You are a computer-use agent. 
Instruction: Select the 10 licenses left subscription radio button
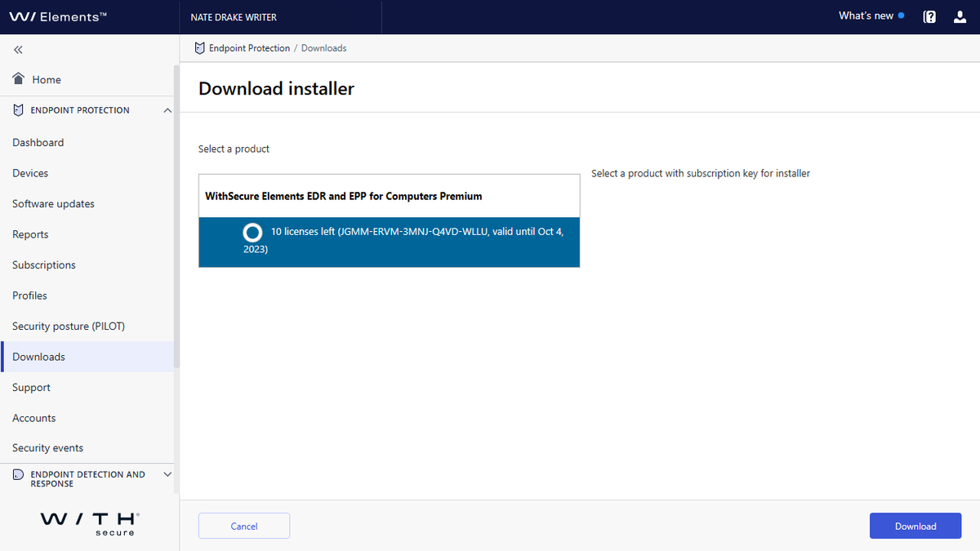[x=252, y=232]
